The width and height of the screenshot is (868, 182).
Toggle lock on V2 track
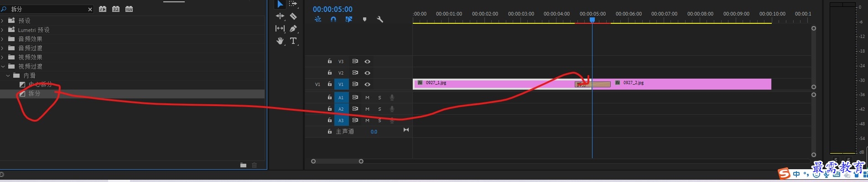(x=329, y=72)
